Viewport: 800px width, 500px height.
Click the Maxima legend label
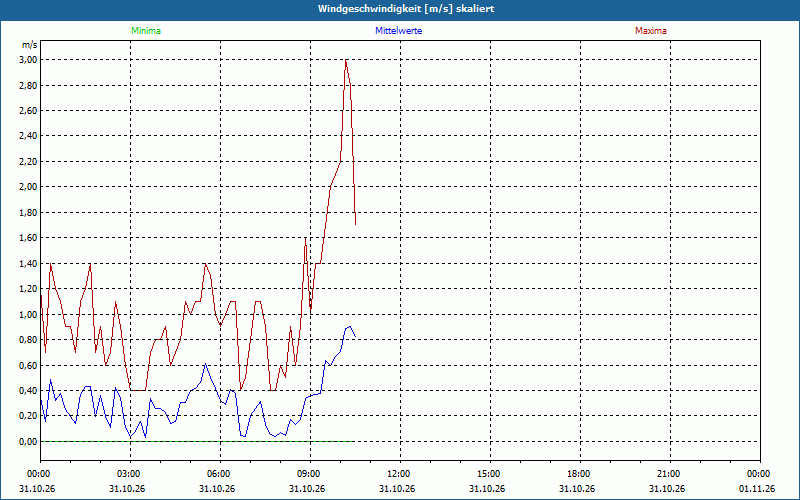651,31
